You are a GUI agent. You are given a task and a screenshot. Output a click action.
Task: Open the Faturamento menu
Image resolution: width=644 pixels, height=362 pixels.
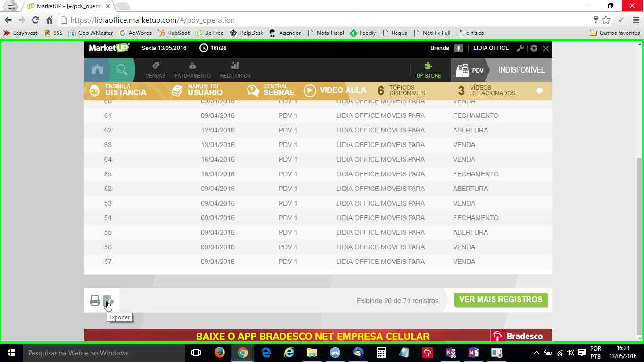192,70
